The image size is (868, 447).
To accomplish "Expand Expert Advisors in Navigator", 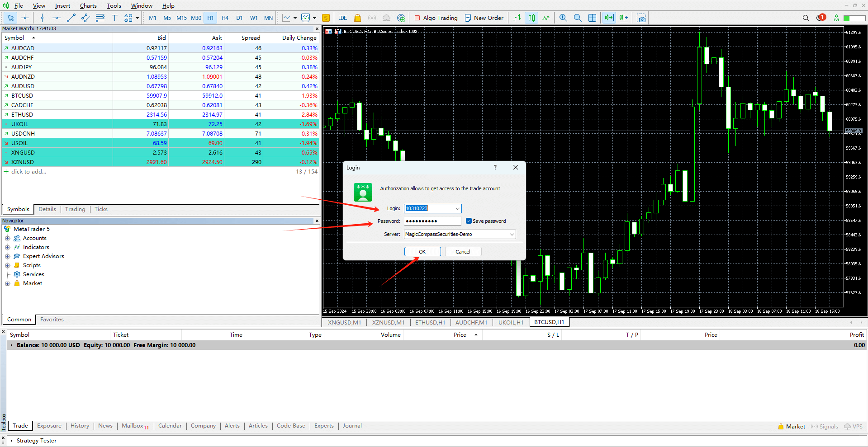I will (x=7, y=256).
